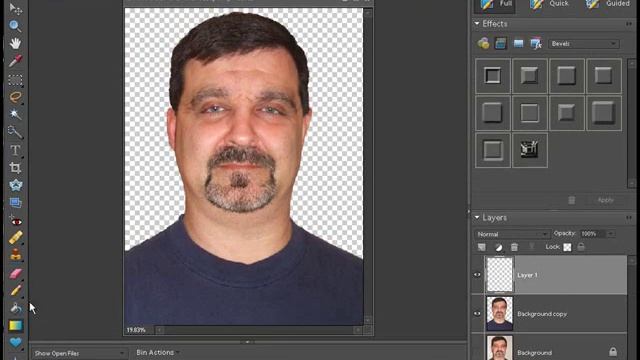Click the Apply button in Effects
This screenshot has height=360, width=640.
(x=605, y=200)
